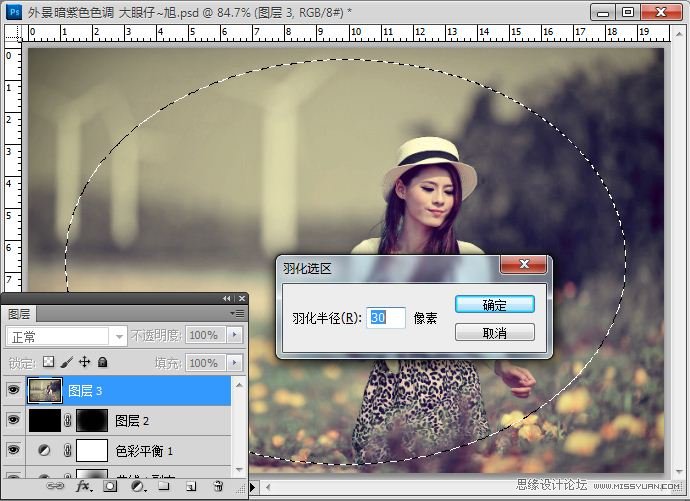Image resolution: width=690 pixels, height=501 pixels.
Task: Create new fill or adjustment layer
Action: pos(138,486)
